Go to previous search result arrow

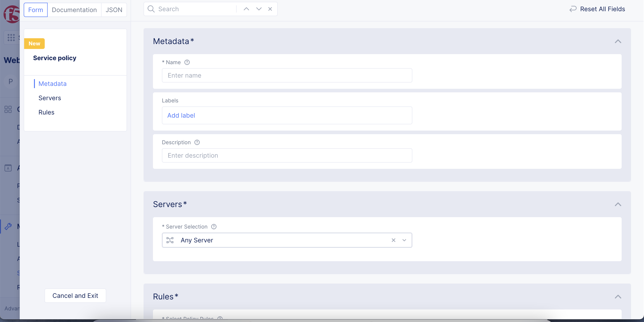[x=246, y=9]
